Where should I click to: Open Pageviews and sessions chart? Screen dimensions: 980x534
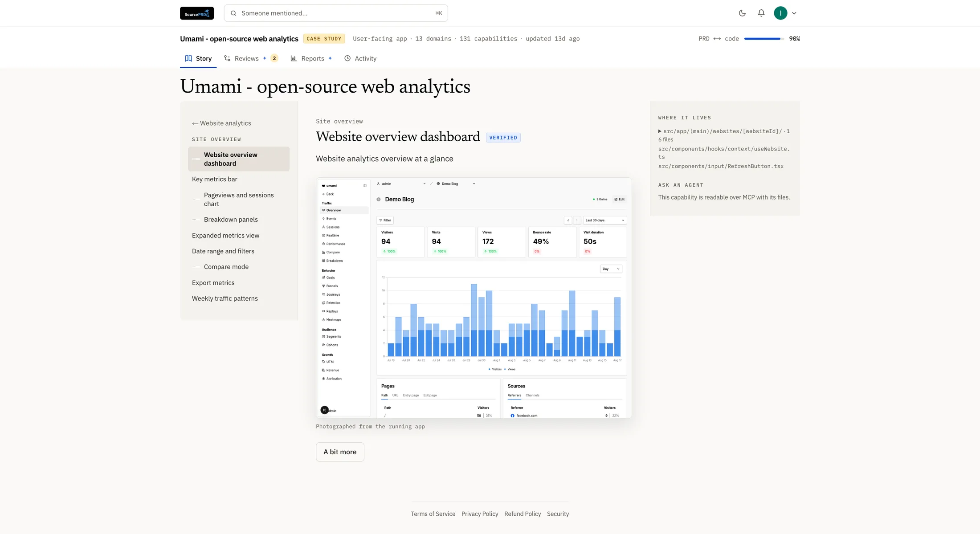pyautogui.click(x=239, y=200)
